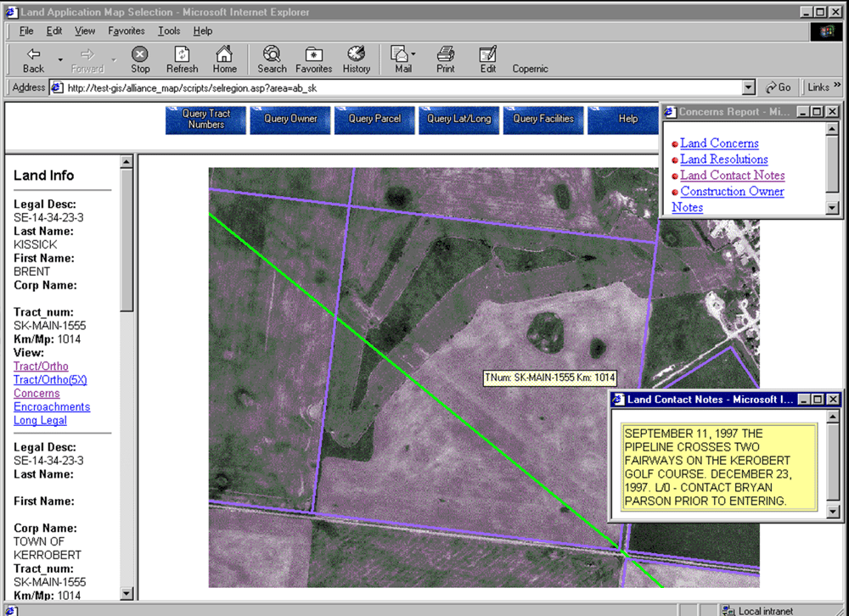Open Land Concerns in Concerns Report window
Image resolution: width=849 pixels, height=616 pixels.
click(x=719, y=143)
